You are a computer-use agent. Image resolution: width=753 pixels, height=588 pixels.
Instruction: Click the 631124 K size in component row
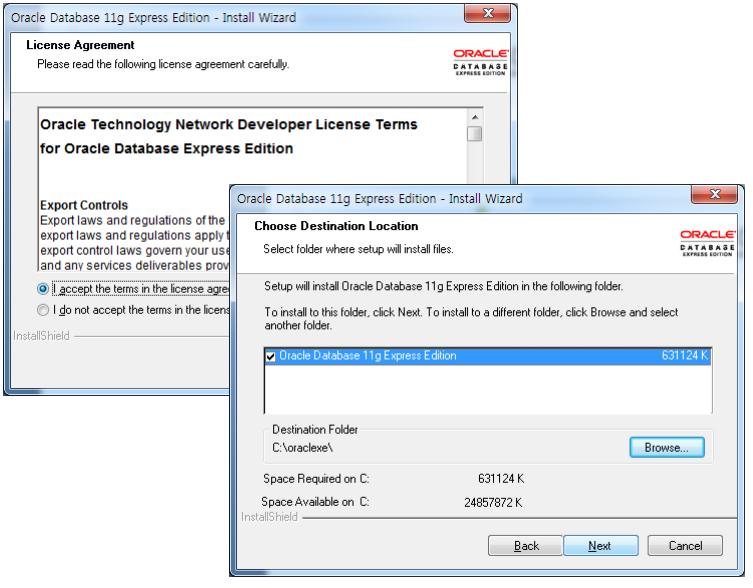tap(684, 355)
